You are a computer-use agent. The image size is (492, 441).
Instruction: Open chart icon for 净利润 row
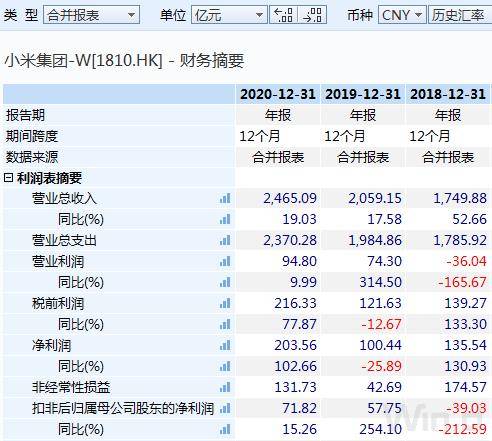(225, 345)
